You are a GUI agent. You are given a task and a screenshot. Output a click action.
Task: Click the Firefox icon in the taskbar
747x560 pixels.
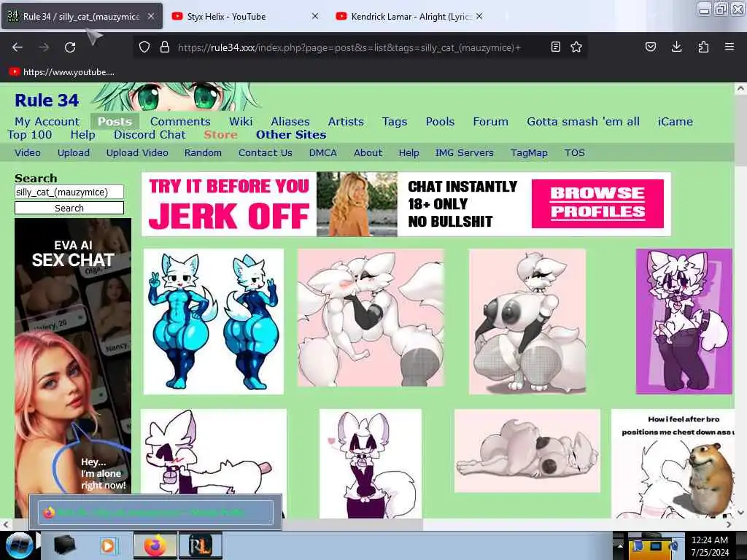(155, 545)
